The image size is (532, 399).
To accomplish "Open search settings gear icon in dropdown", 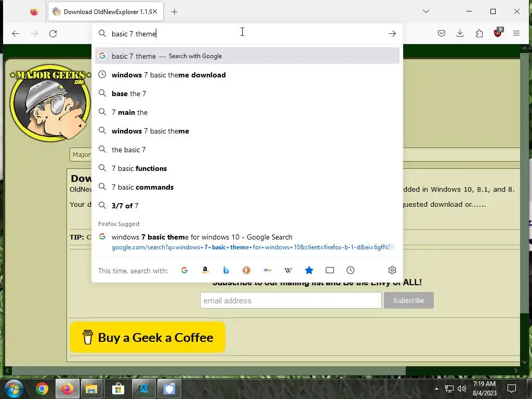I will pyautogui.click(x=392, y=270).
